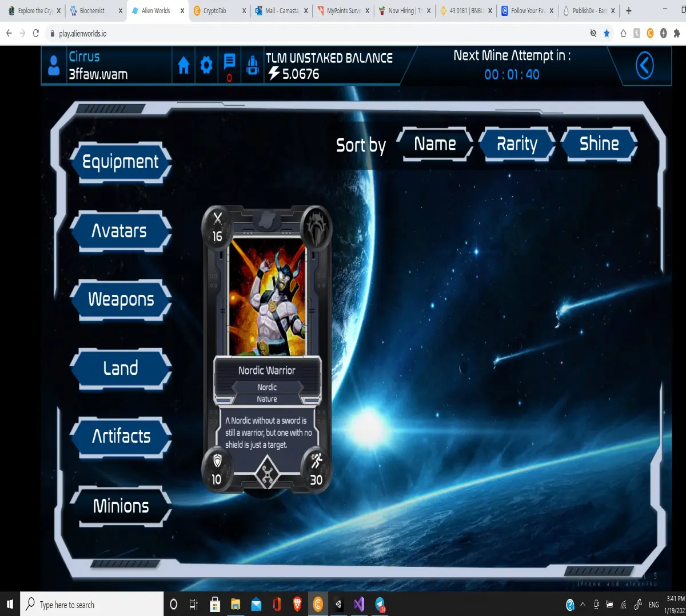
Task: Click the card's faction emblem icon
Action: tap(316, 227)
